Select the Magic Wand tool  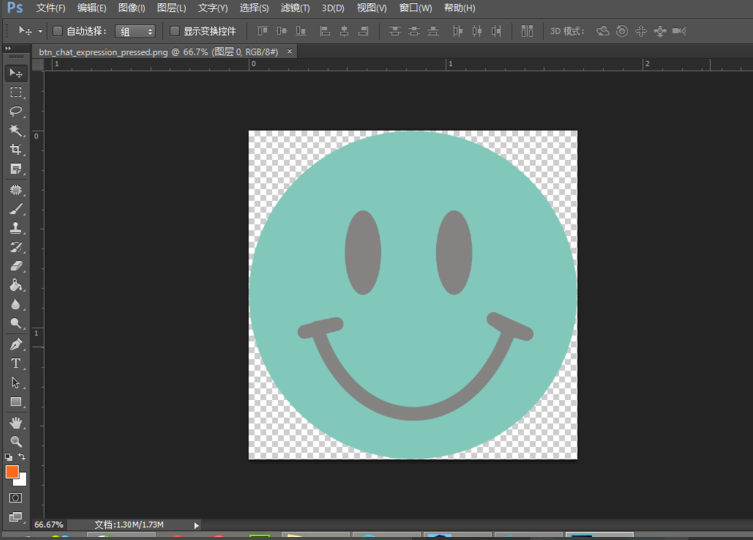16,130
